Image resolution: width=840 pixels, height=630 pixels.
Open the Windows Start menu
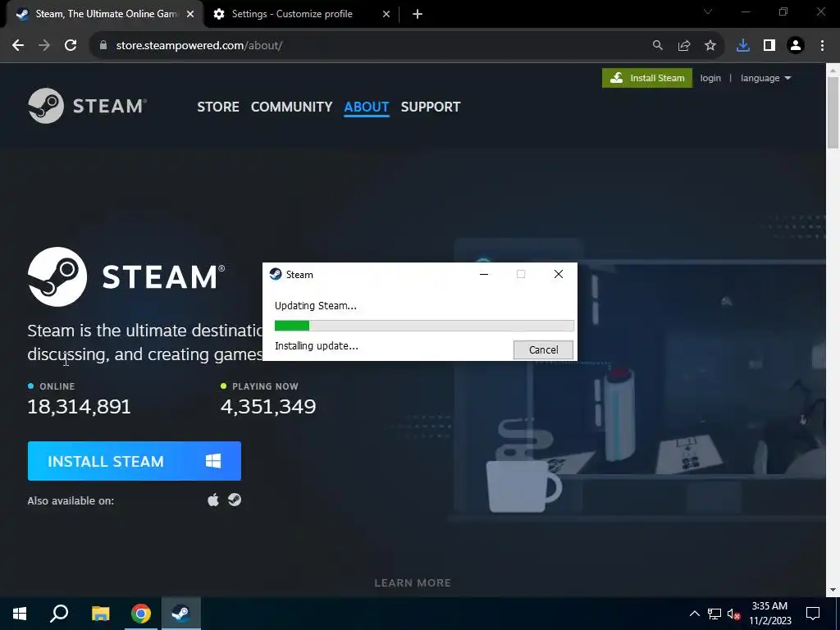tap(20, 614)
